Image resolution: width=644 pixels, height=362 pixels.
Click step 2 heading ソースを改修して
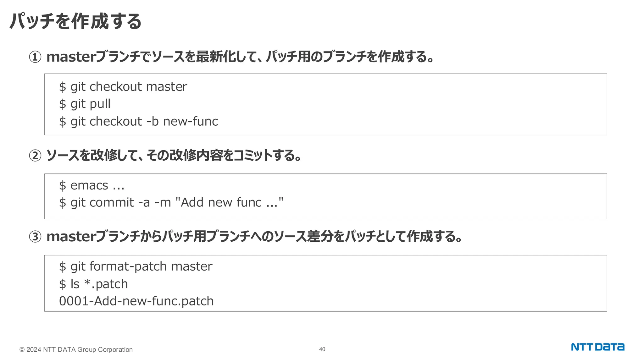174,155
